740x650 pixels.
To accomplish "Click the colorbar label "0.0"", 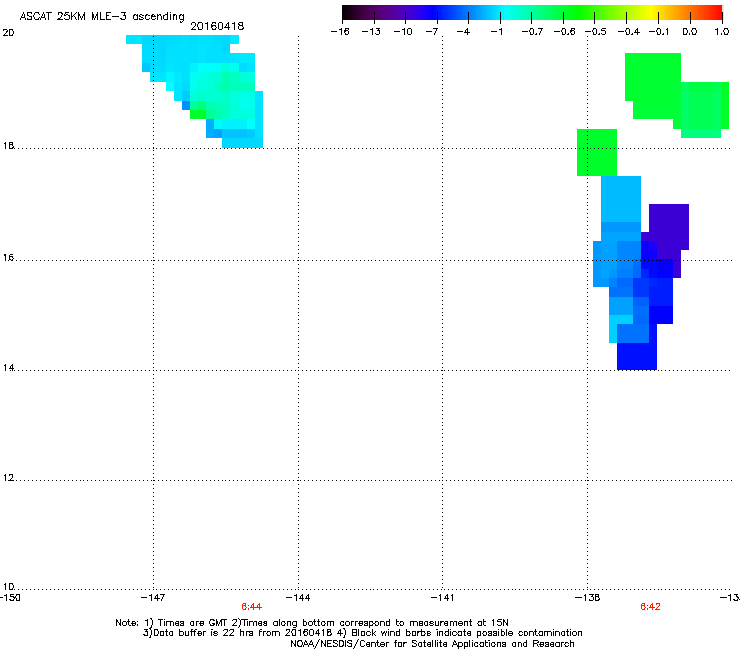I will (690, 32).
